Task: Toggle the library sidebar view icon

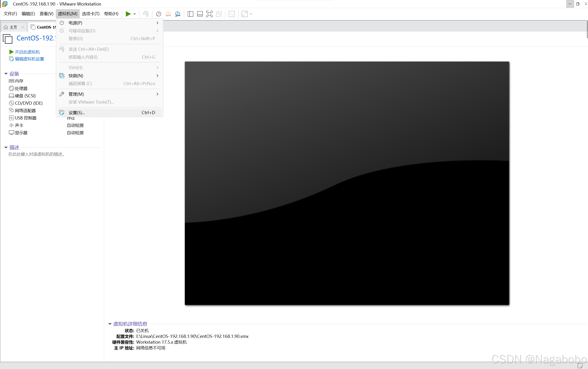Action: (190, 14)
